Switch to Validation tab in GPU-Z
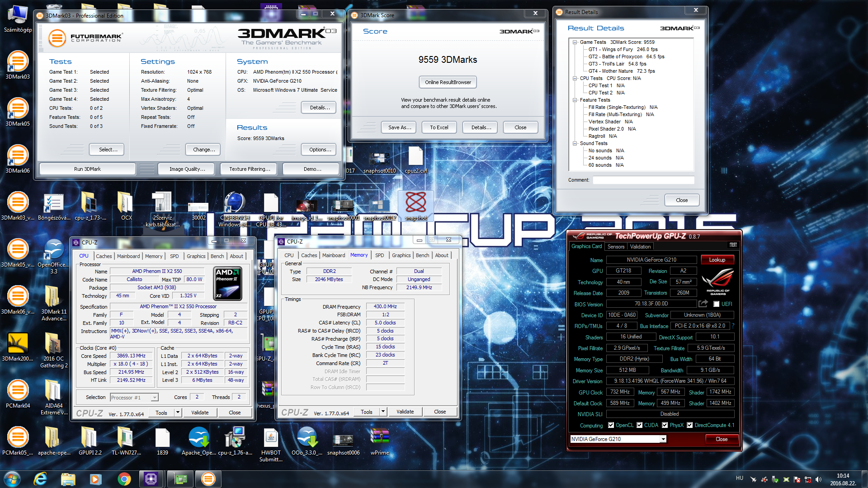This screenshot has width=868, height=488. click(641, 247)
